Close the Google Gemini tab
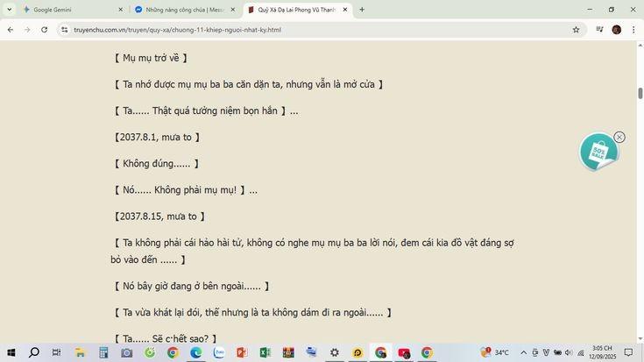 tap(121, 10)
